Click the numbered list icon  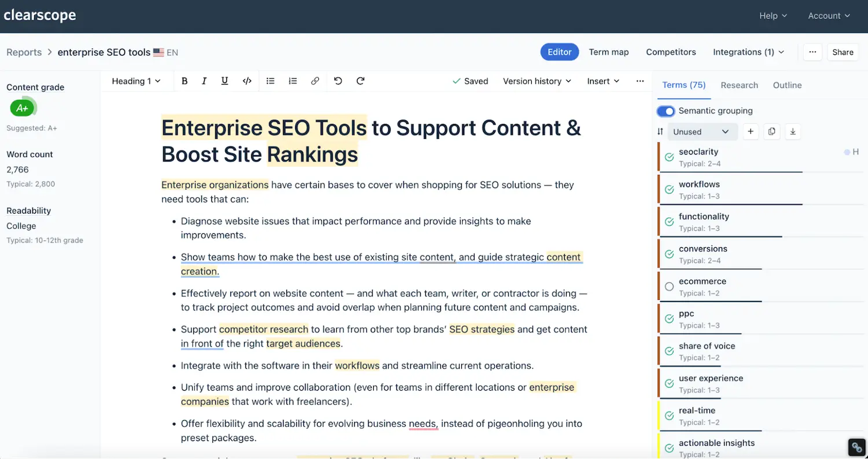pos(293,81)
